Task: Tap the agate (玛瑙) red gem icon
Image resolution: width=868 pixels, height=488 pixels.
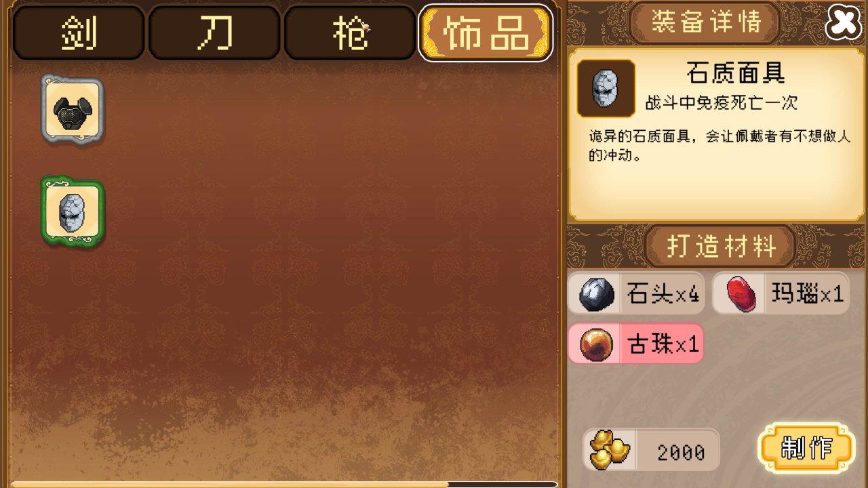Action: [741, 294]
